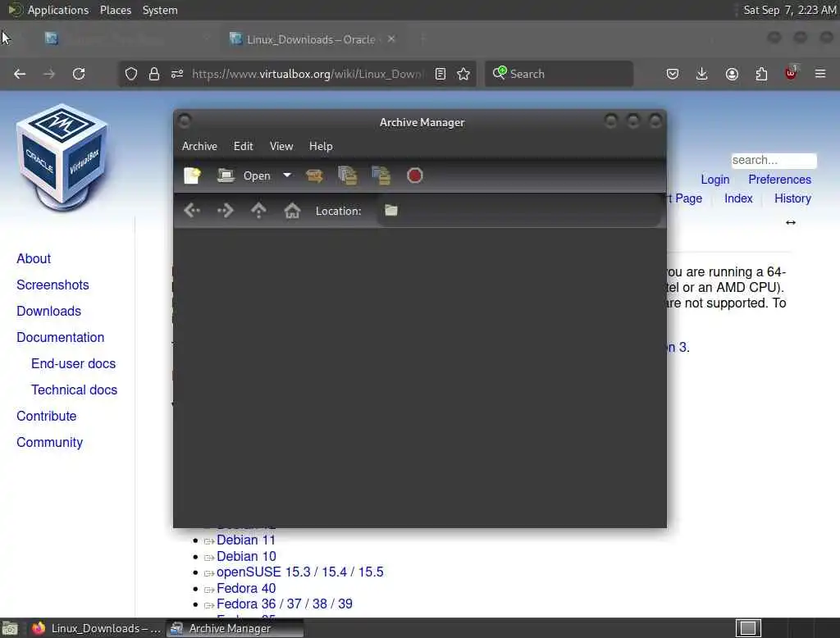Viewport: 840px width, 638px height.
Task: Open the Documentation link in sidebar
Action: (61, 338)
